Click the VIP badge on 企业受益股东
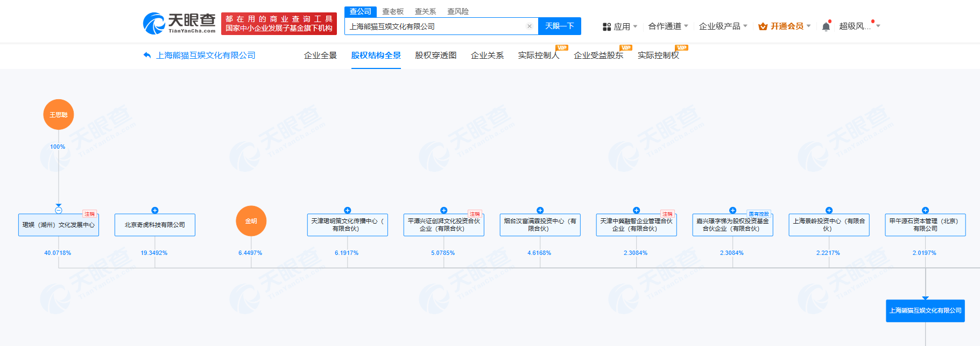 (x=626, y=47)
